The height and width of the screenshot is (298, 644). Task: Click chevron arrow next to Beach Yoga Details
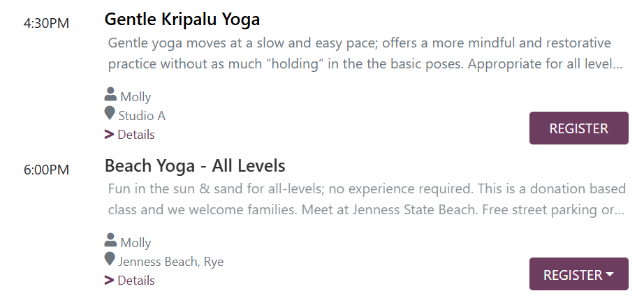(109, 281)
